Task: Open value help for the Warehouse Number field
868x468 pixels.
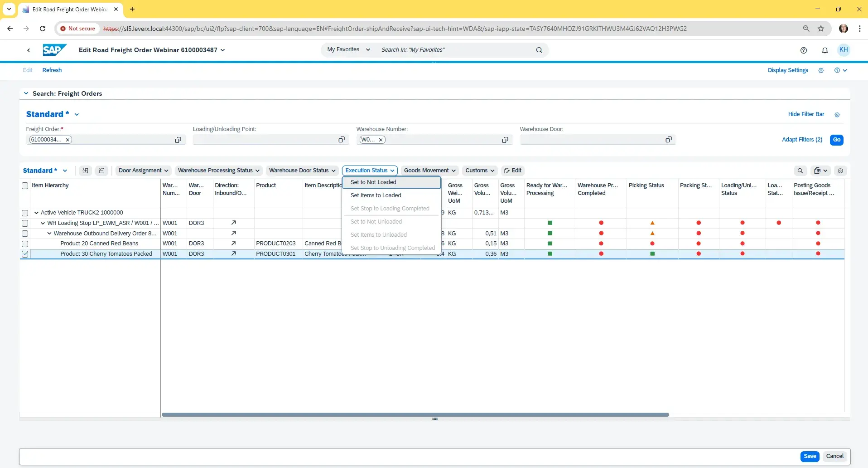Action: pyautogui.click(x=505, y=140)
